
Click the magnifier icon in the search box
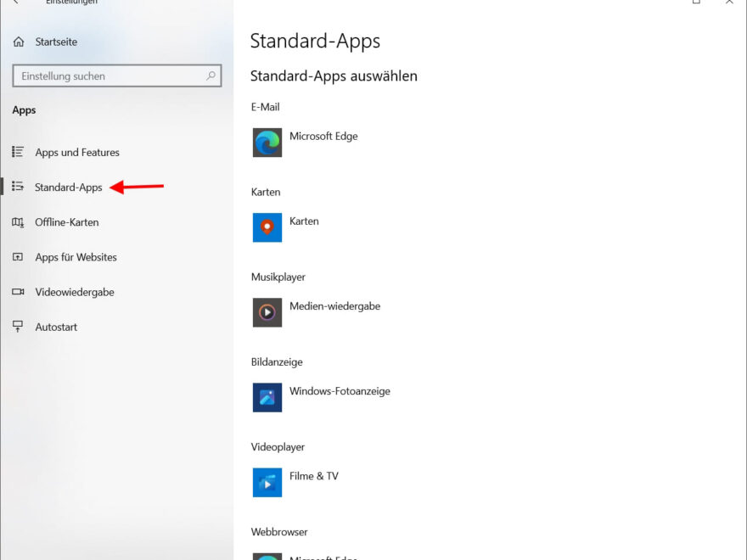(211, 76)
